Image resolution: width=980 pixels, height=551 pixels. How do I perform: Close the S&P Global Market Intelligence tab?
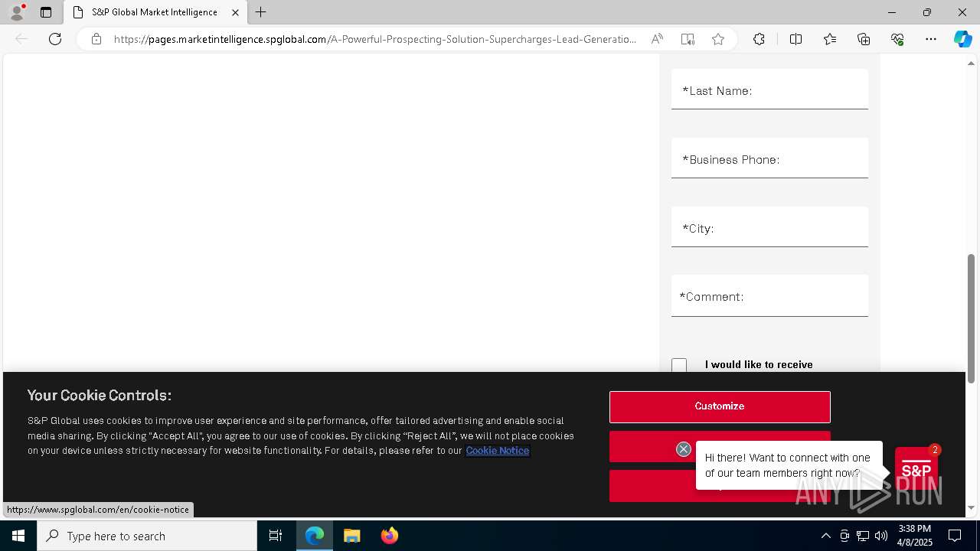tap(235, 12)
